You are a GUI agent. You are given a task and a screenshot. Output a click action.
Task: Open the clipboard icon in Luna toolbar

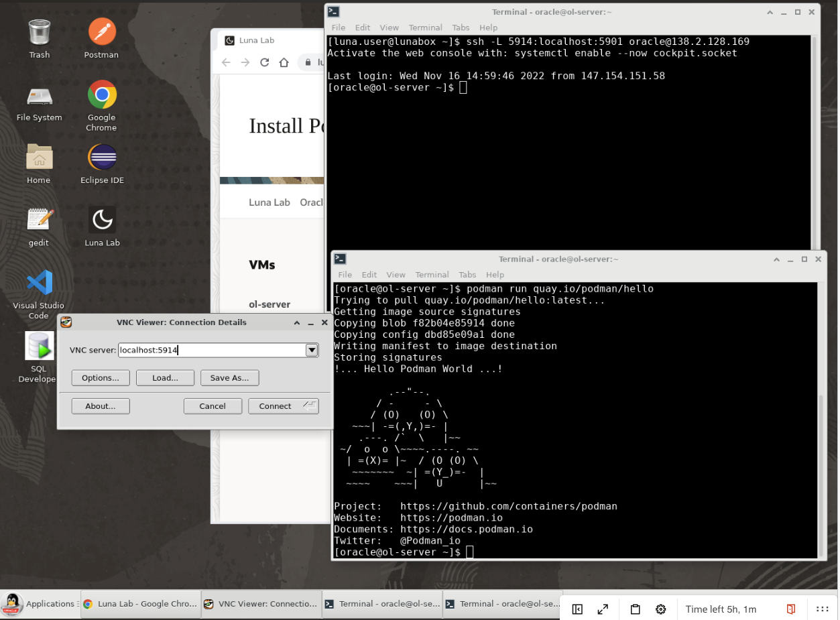[x=635, y=609]
